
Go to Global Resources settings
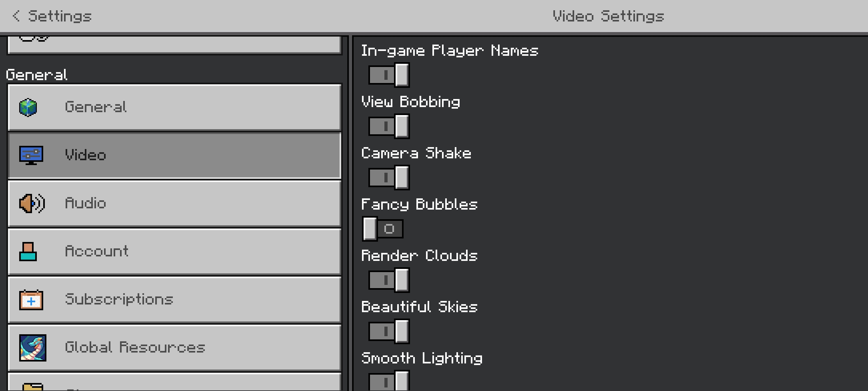click(x=174, y=348)
